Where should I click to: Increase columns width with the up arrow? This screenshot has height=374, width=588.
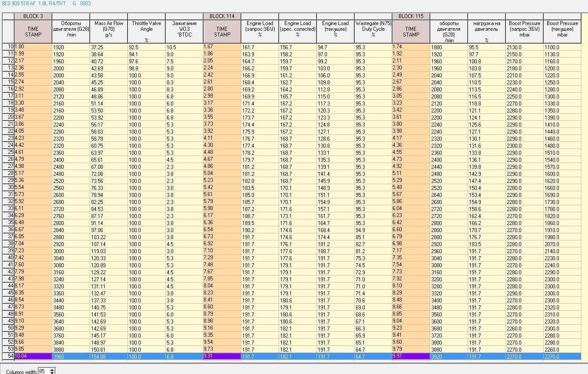pos(52,370)
